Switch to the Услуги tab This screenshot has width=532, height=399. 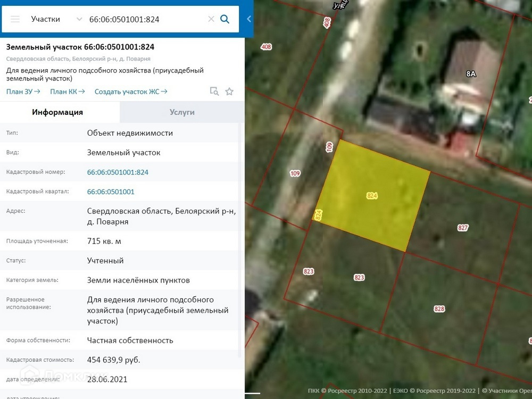click(x=182, y=112)
